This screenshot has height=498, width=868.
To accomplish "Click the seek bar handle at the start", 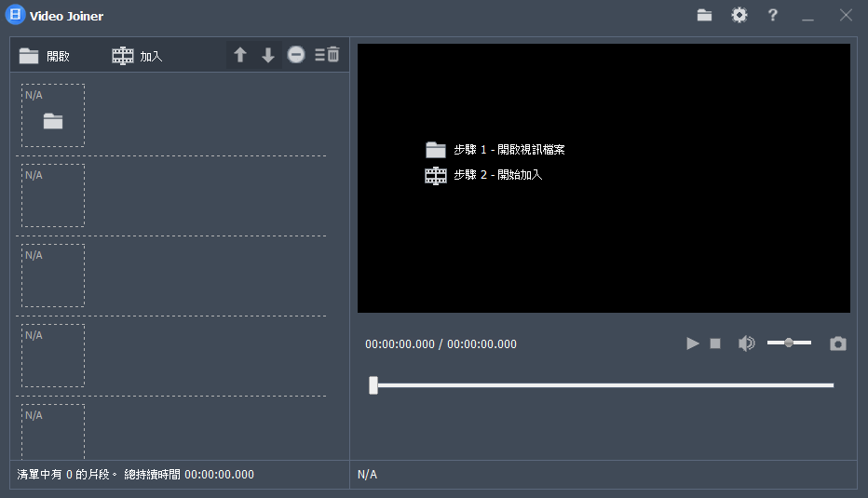I will (373, 385).
